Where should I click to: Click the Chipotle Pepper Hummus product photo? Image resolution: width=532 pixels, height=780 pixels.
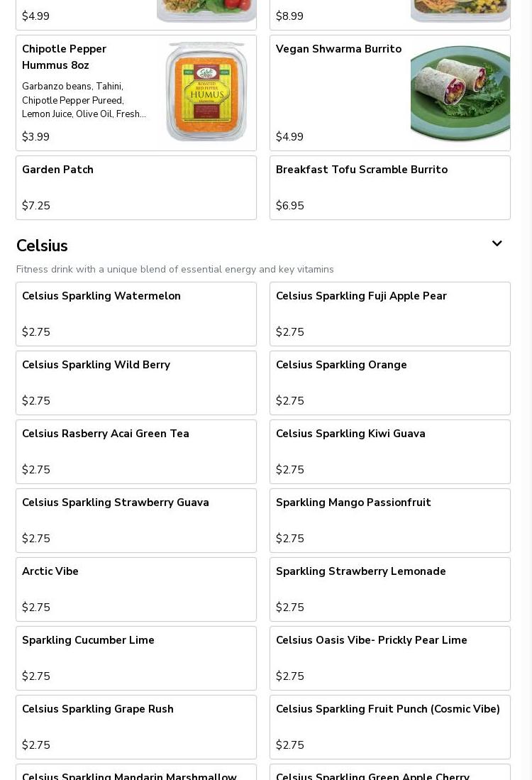[x=206, y=92]
